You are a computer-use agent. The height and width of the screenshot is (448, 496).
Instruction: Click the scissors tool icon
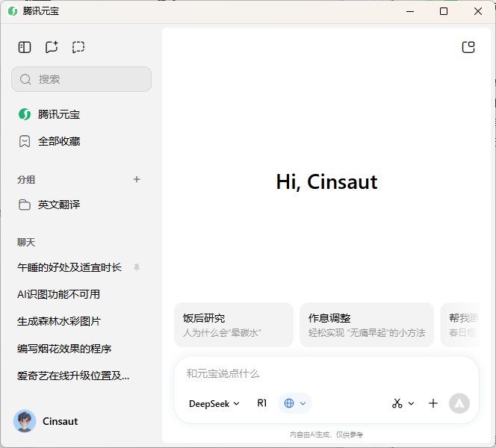pyautogui.click(x=397, y=403)
